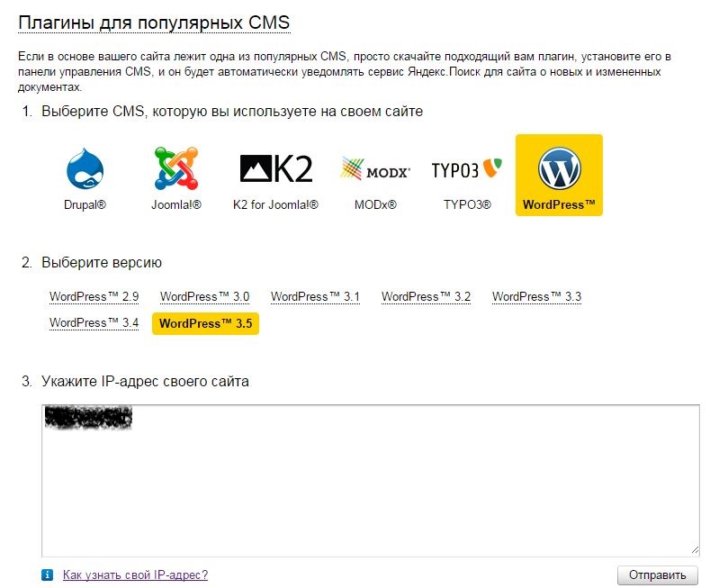This screenshot has height=588, width=728.
Task: Select the MODx logo icon
Action: click(x=375, y=168)
